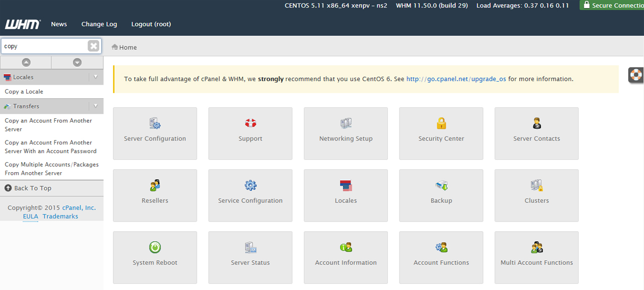Open the News menu item
The height and width of the screenshot is (290, 644).
coord(59,24)
